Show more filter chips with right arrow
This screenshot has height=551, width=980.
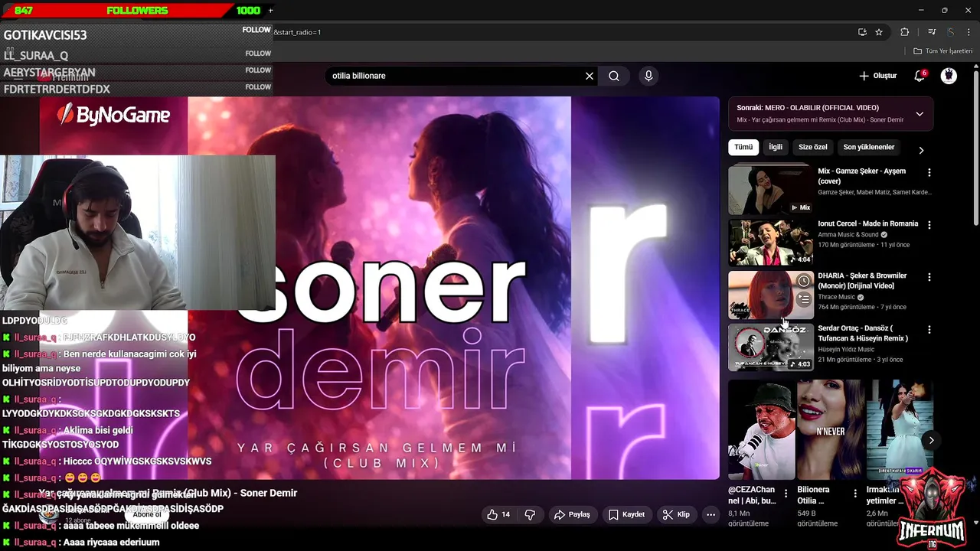click(x=921, y=150)
